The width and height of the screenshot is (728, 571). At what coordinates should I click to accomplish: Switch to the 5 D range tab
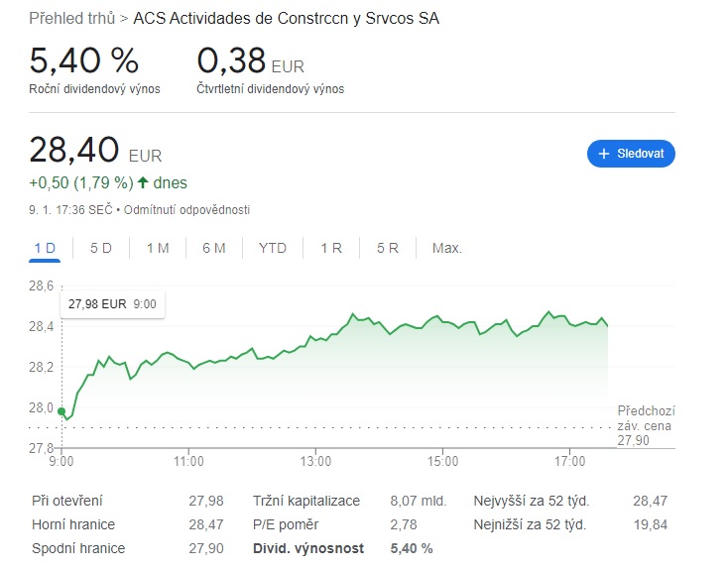coord(101,248)
